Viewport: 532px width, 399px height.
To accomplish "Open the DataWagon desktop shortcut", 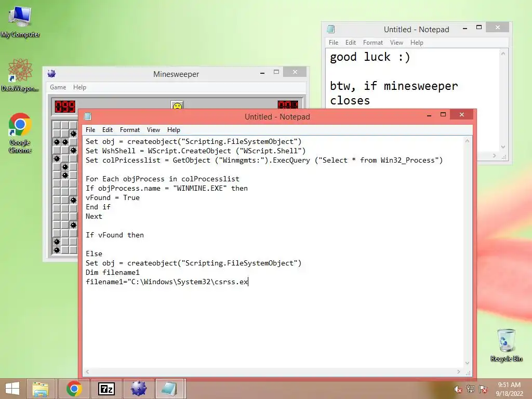I will pos(20,75).
